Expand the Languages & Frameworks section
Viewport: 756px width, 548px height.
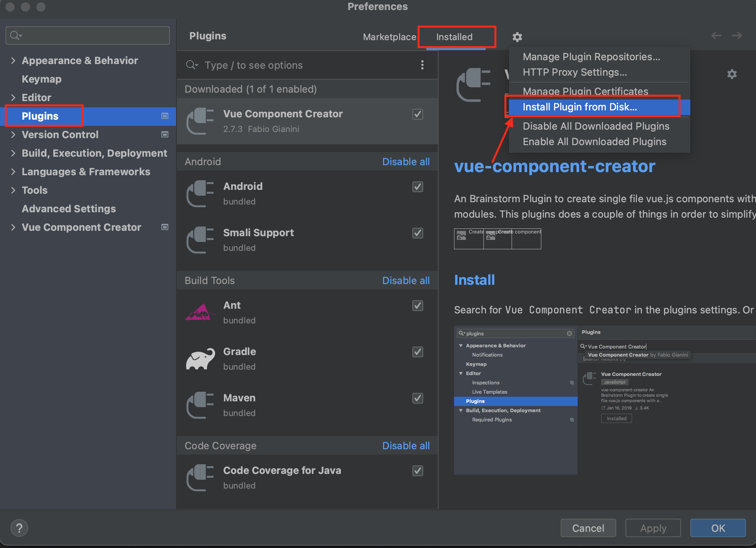[x=14, y=172]
